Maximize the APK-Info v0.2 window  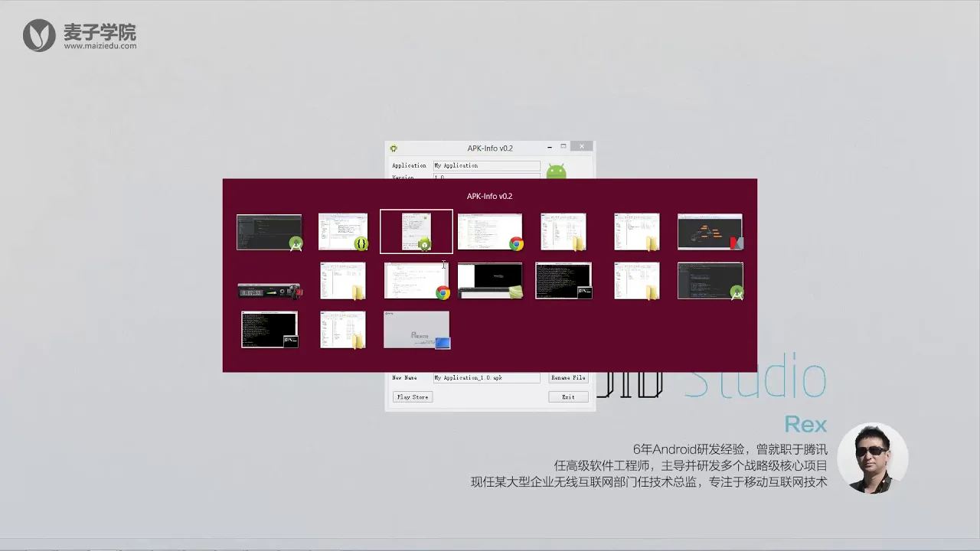563,147
